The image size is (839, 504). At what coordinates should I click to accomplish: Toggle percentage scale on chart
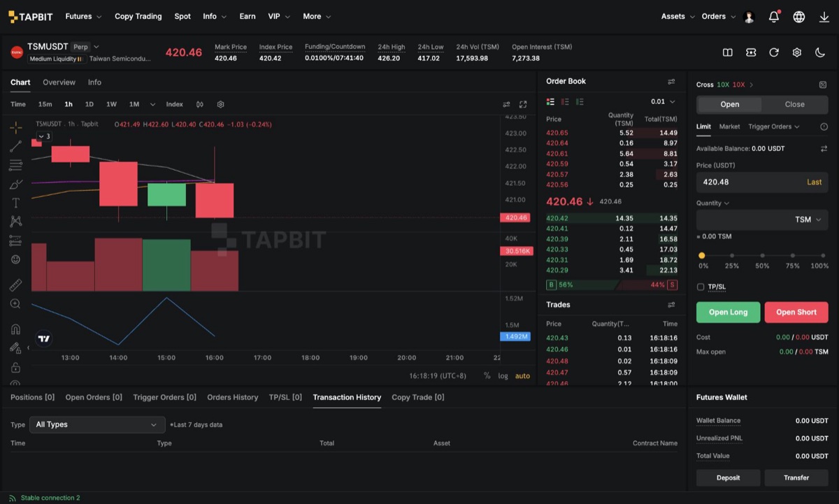(x=487, y=376)
